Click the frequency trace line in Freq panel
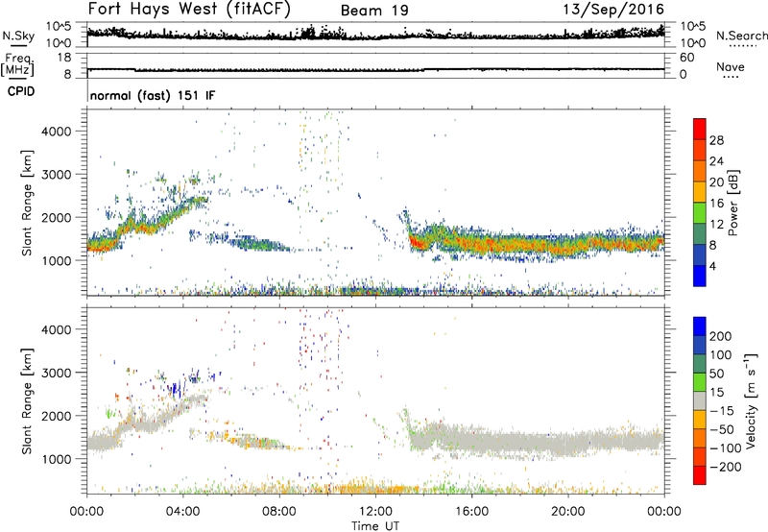 click(375, 70)
